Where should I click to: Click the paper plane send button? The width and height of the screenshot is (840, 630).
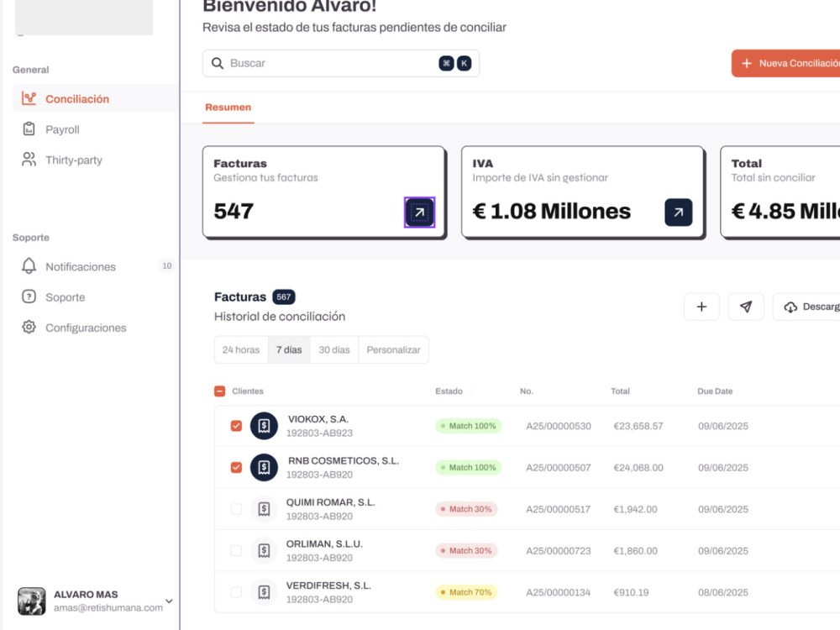point(746,307)
